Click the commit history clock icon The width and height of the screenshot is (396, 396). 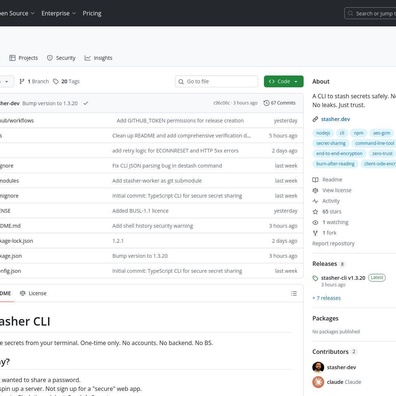tap(266, 103)
